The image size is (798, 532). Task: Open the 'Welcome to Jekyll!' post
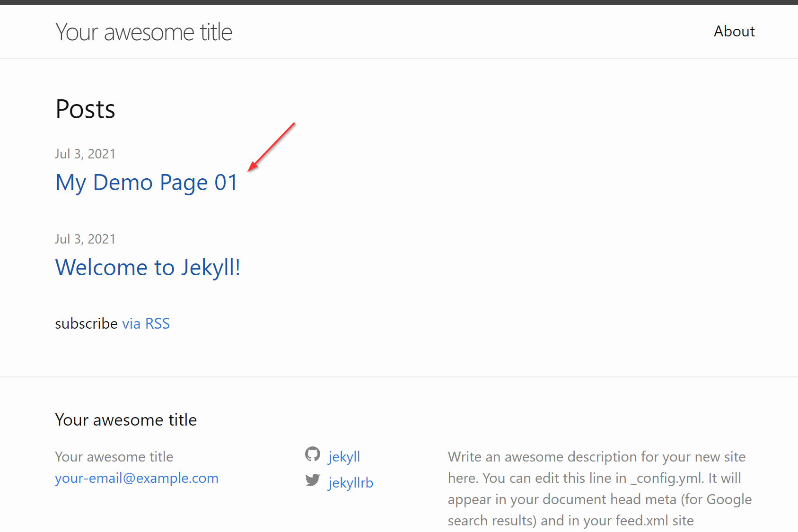(x=148, y=268)
